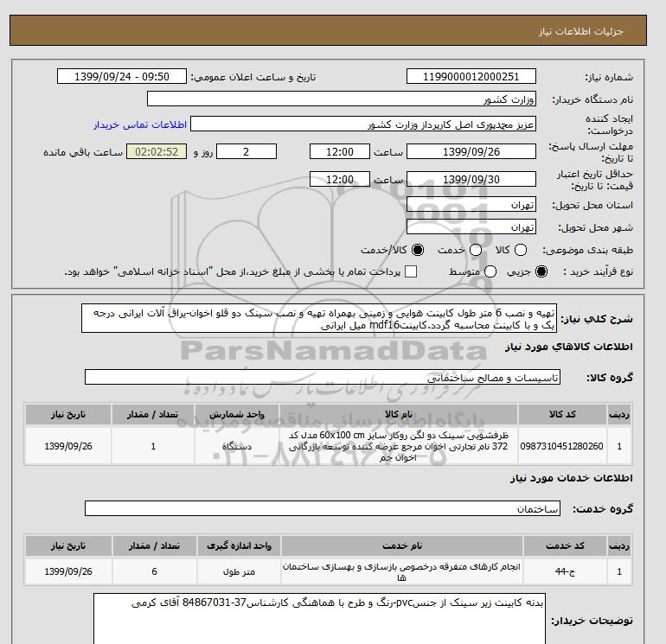This screenshot has height=644, width=666.
Task: Click the response deadline date 1399/09/26 field
Action: [x=471, y=151]
